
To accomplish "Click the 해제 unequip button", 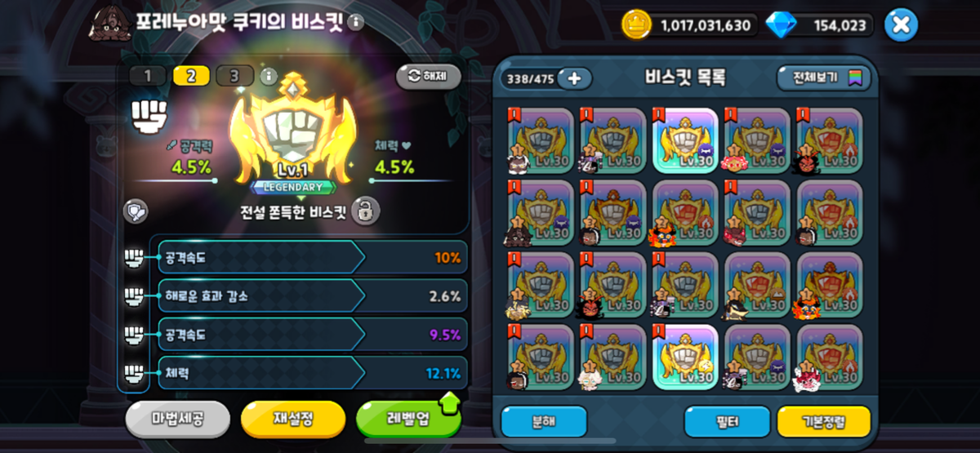I will pyautogui.click(x=429, y=76).
